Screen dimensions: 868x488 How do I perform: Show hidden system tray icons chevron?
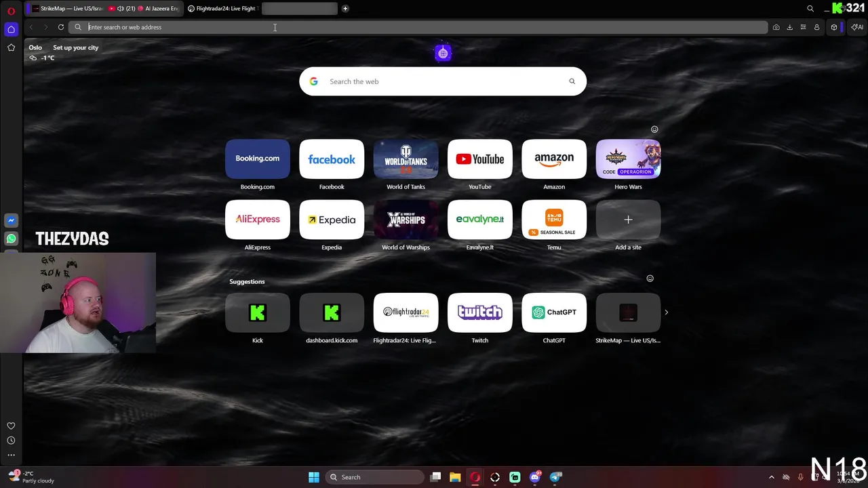(x=771, y=477)
